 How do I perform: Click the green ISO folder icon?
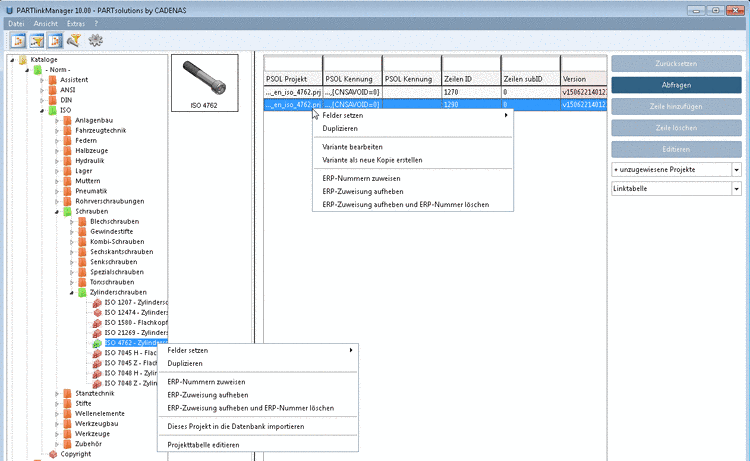coord(52,110)
